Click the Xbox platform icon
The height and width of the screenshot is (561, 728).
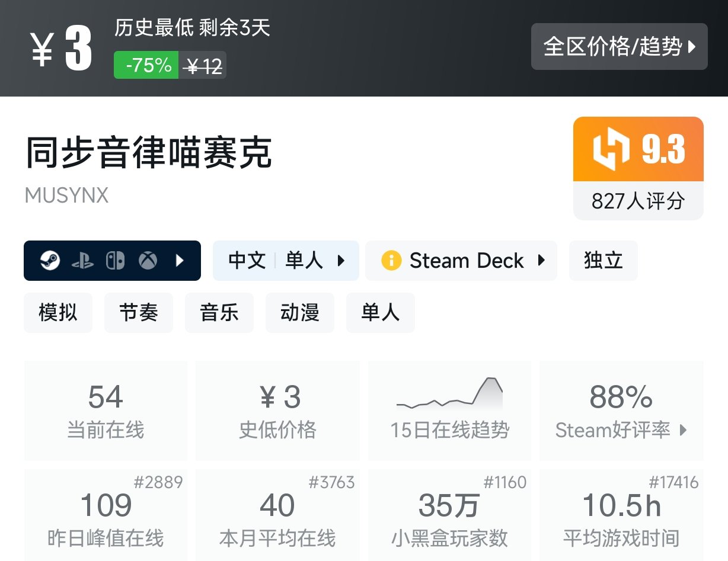click(148, 261)
